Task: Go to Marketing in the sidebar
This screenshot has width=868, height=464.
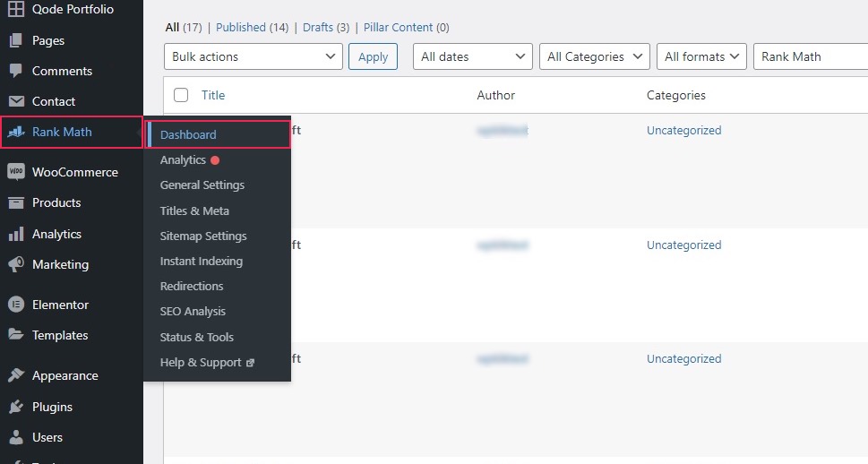Action: (x=60, y=264)
